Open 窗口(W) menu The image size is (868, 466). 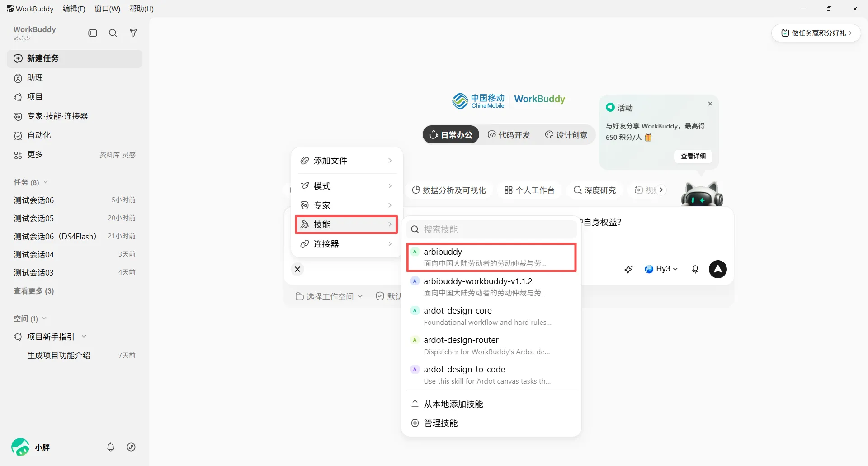pyautogui.click(x=107, y=9)
